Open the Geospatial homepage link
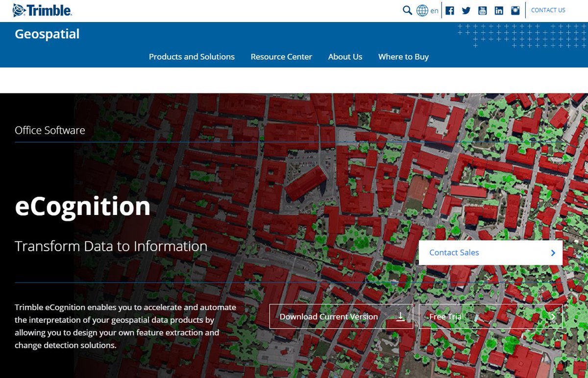This screenshot has width=588, height=378. pyautogui.click(x=47, y=34)
